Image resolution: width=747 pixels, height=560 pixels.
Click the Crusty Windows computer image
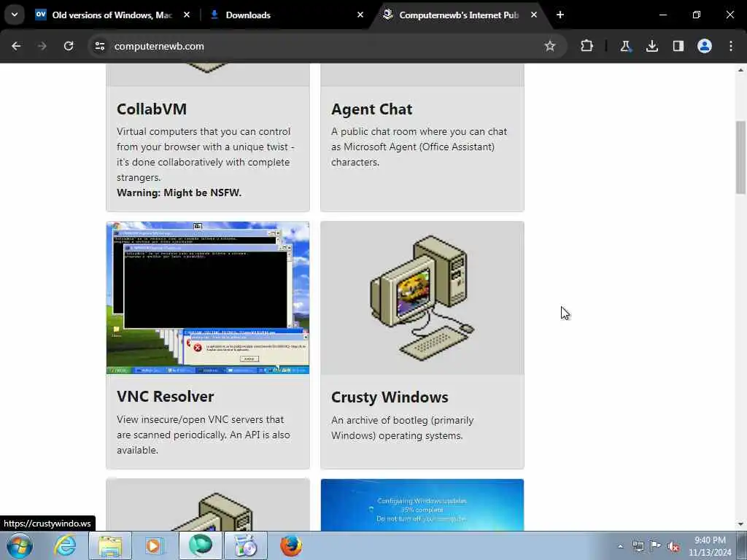(x=422, y=297)
